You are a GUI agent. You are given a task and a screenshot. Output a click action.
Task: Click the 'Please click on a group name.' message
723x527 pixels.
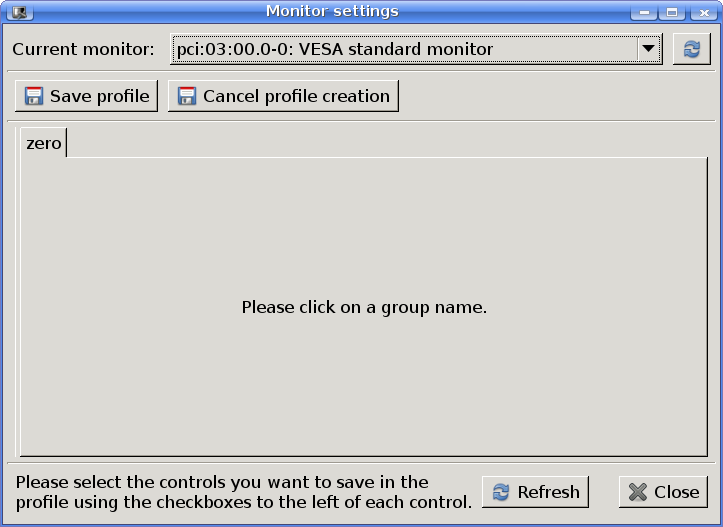(x=364, y=307)
